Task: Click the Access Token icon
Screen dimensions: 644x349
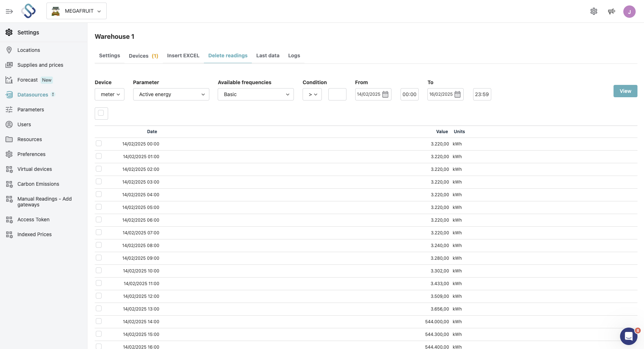Action: click(9, 219)
